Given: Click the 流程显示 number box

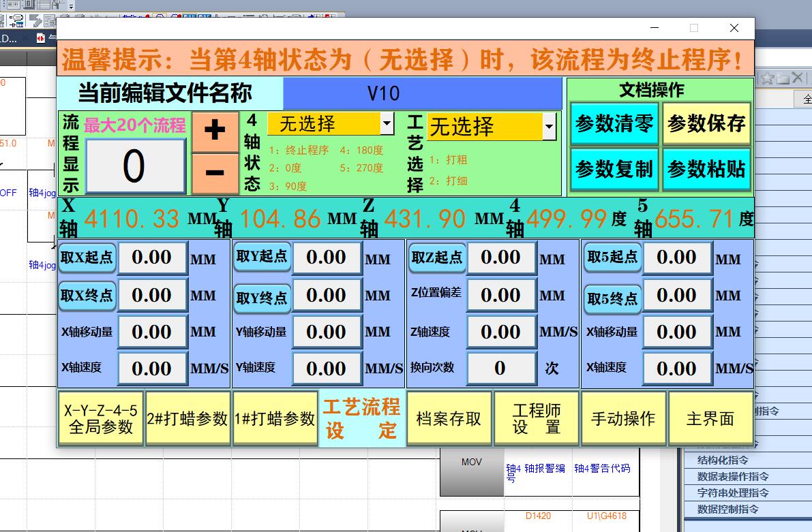Looking at the screenshot, I should [134, 166].
